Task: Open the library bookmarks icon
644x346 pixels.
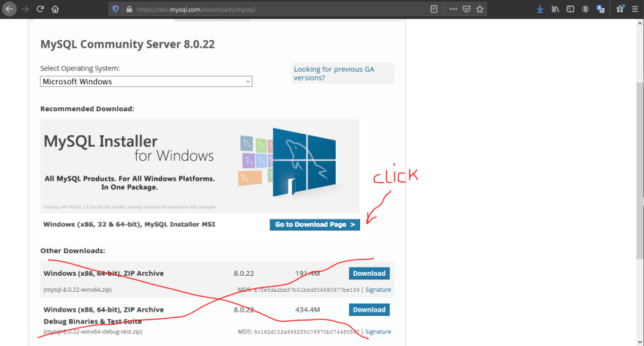Action: (x=555, y=9)
